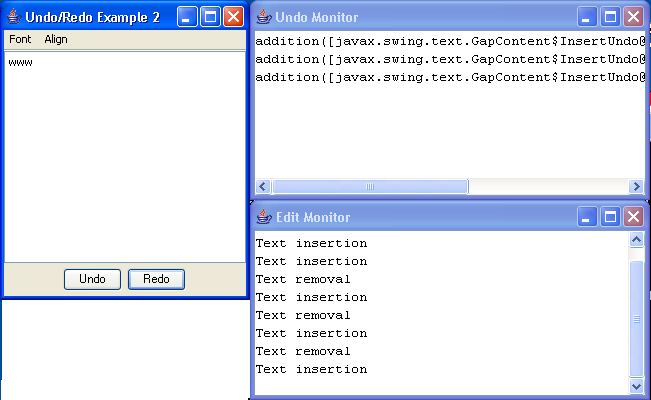The width and height of the screenshot is (651, 400).
Task: Click the last 'Text removal' line in Edit Monitor
Action: (303, 351)
